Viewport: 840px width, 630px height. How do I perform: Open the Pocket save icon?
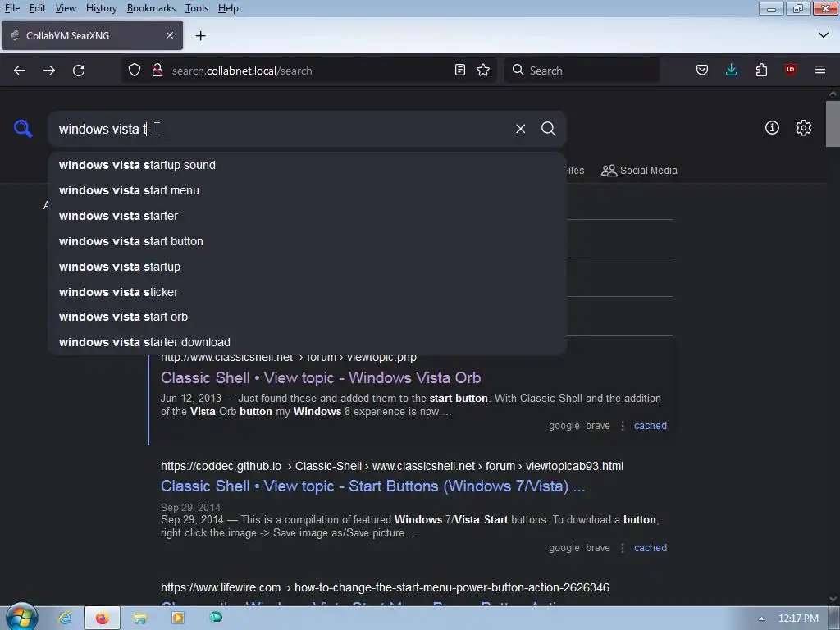[x=702, y=71]
